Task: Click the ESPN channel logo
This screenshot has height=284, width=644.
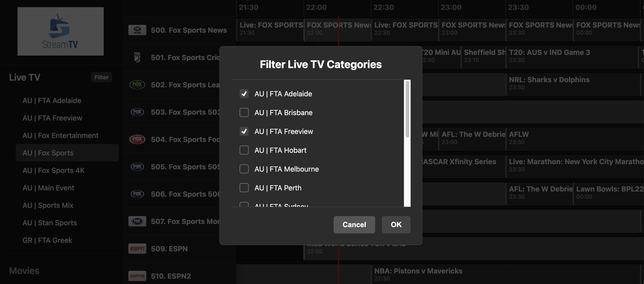Action: pos(137,249)
